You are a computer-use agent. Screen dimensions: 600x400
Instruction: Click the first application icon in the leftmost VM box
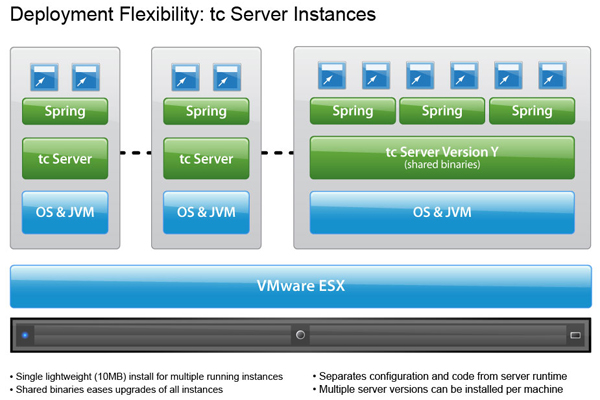tap(44, 77)
